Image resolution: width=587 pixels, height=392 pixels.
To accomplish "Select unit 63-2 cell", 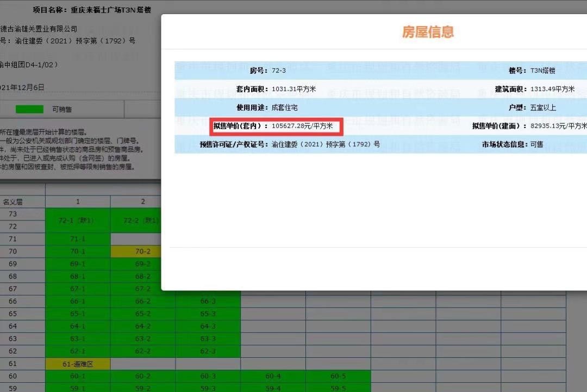I will click(143, 339).
